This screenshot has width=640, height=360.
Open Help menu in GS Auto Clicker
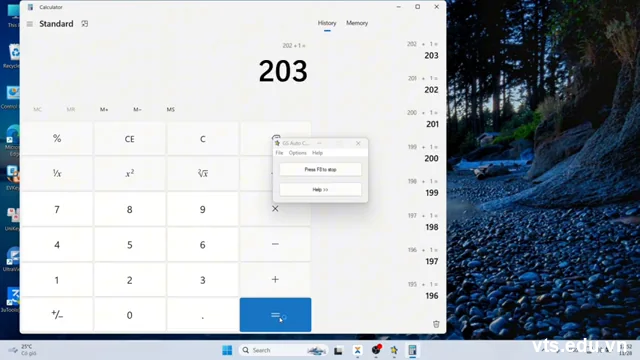(317, 153)
